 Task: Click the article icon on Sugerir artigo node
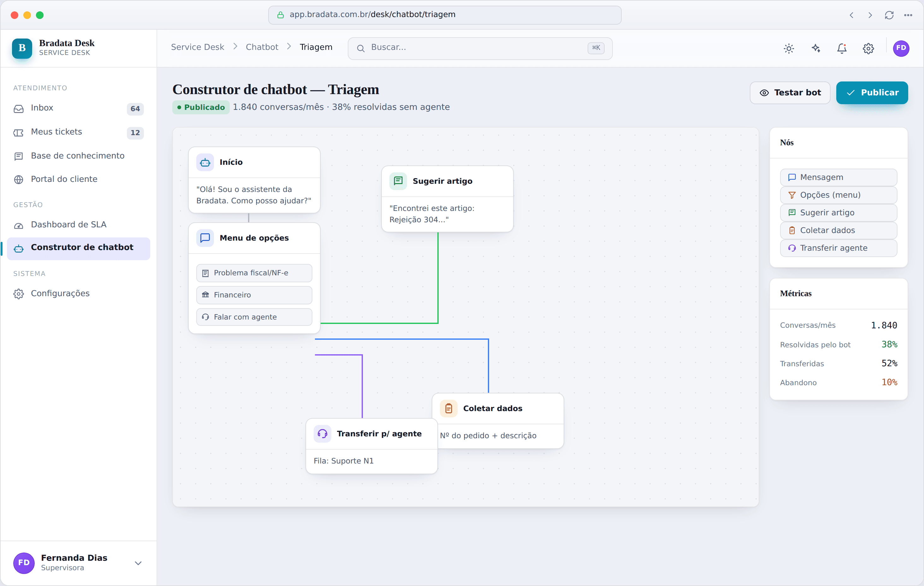(398, 181)
